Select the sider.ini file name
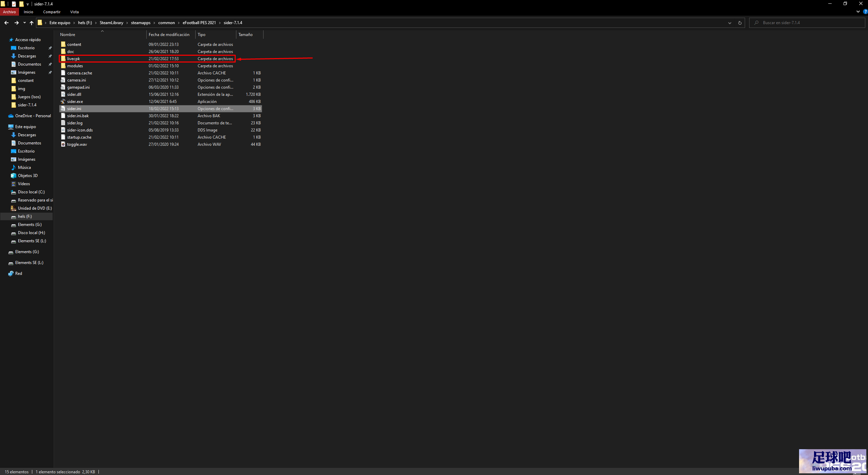 click(74, 109)
